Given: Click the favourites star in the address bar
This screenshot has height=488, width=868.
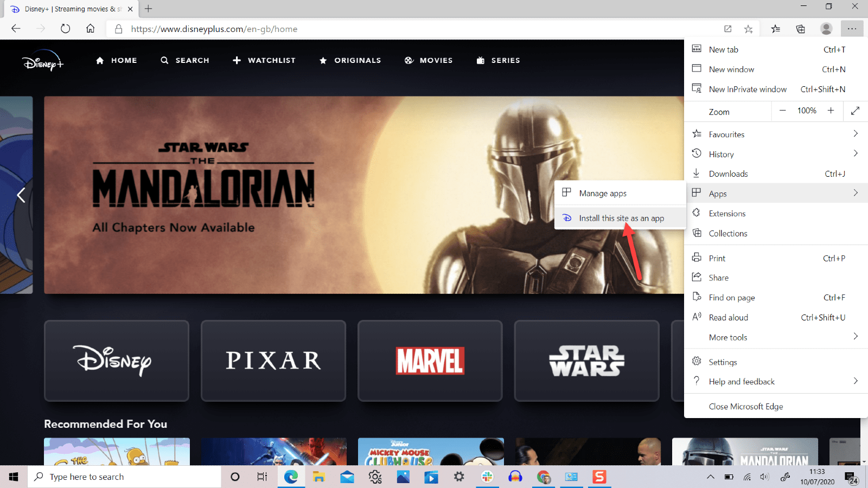Looking at the screenshot, I should tap(749, 29).
